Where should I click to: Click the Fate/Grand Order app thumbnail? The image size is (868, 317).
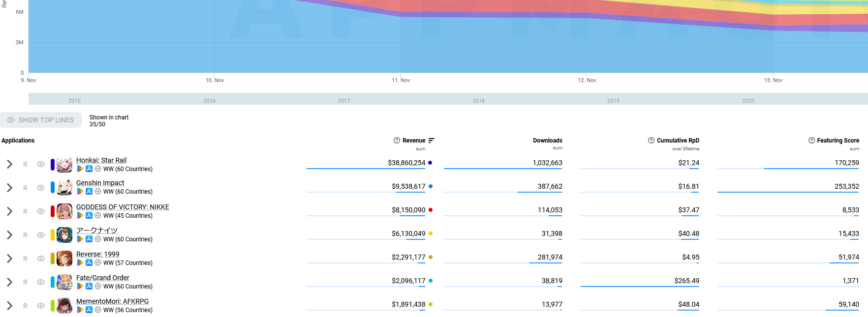coord(64,282)
